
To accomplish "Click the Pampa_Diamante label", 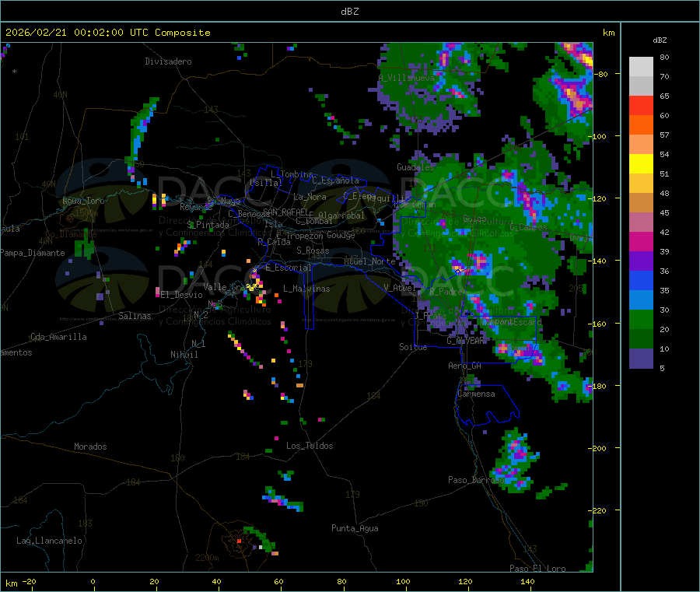I will (x=32, y=253).
